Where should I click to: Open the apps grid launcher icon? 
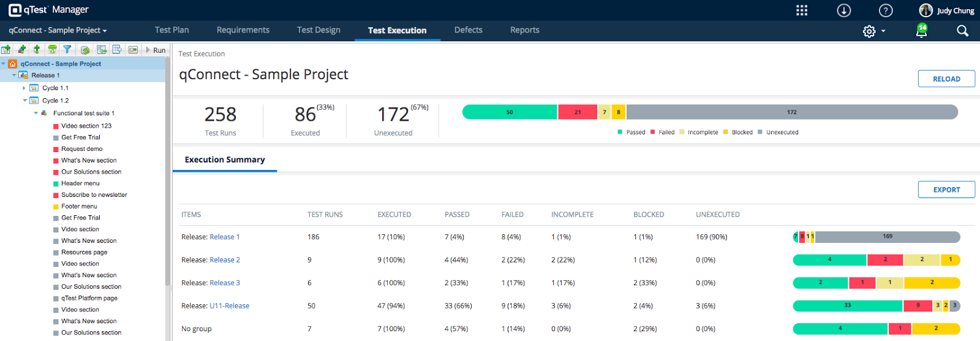pyautogui.click(x=802, y=10)
